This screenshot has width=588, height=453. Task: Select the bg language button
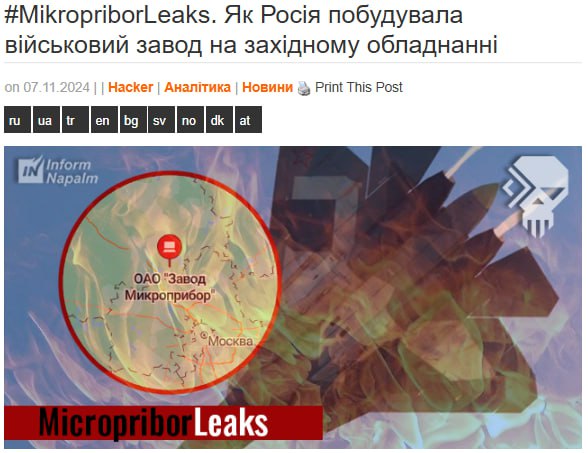(133, 120)
